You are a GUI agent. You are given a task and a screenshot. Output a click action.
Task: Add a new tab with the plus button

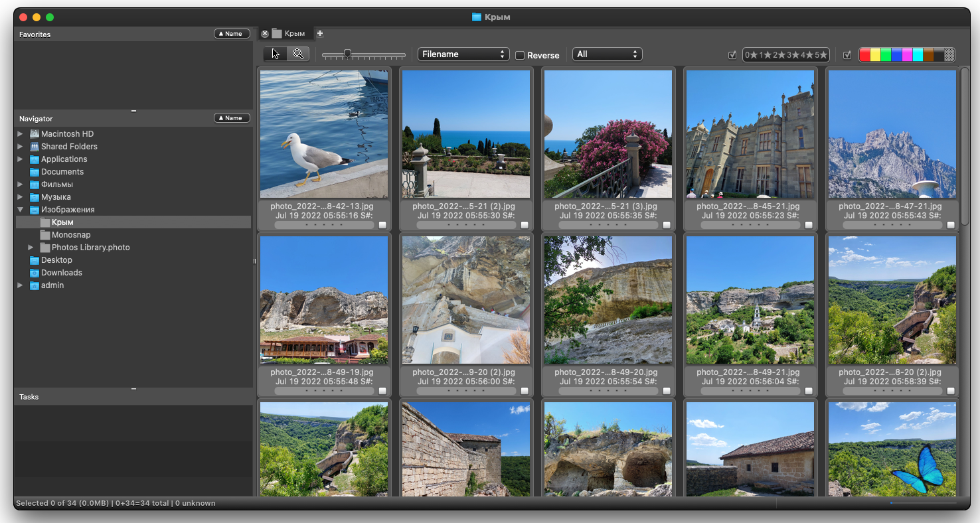(320, 33)
